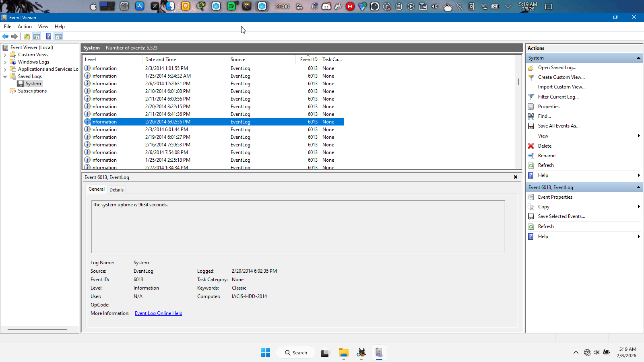Close the event preview pane
Screen dimensions: 644x362
tap(515, 177)
